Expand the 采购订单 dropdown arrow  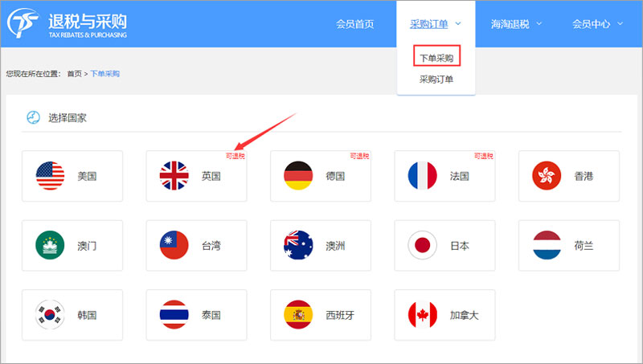(458, 24)
